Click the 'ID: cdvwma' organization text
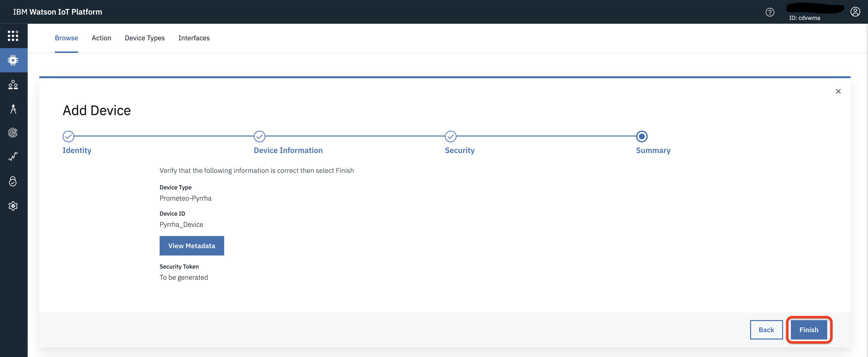 coord(805,18)
